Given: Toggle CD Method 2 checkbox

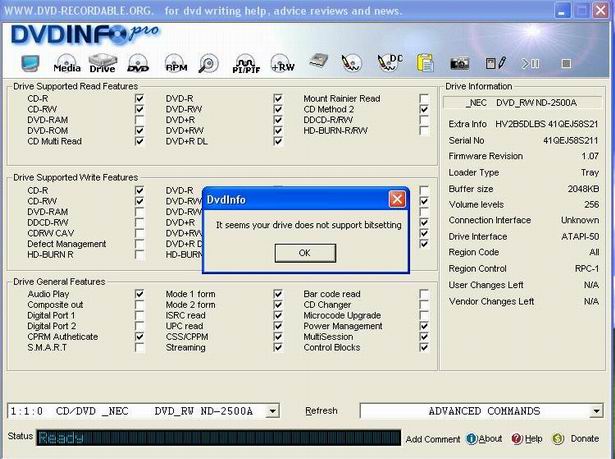Looking at the screenshot, I should [424, 109].
